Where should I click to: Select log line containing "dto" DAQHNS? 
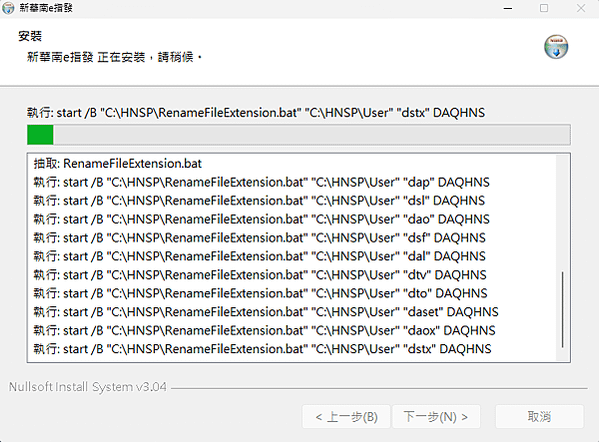pyautogui.click(x=260, y=293)
